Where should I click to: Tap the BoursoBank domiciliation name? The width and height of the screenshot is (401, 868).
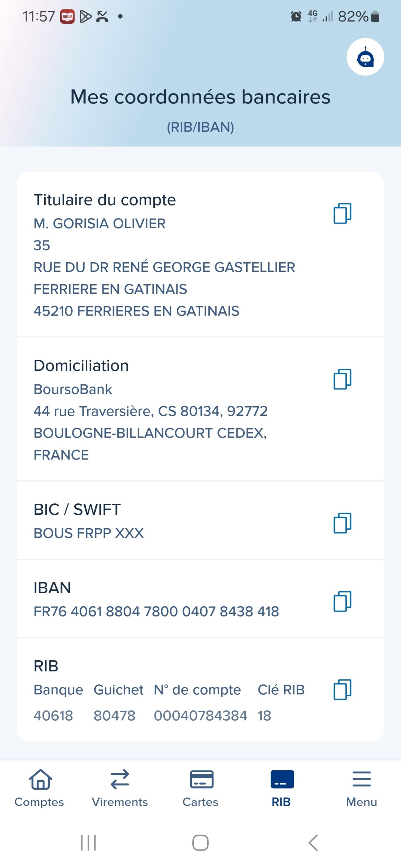click(73, 389)
